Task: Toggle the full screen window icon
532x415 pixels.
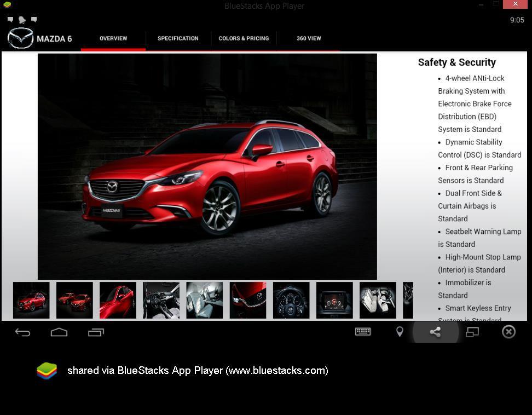Action: pyautogui.click(x=472, y=332)
